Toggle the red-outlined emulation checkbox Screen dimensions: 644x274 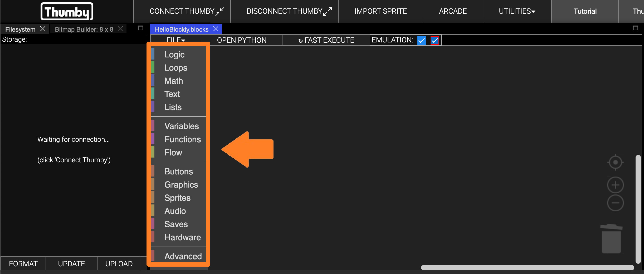[x=435, y=41]
